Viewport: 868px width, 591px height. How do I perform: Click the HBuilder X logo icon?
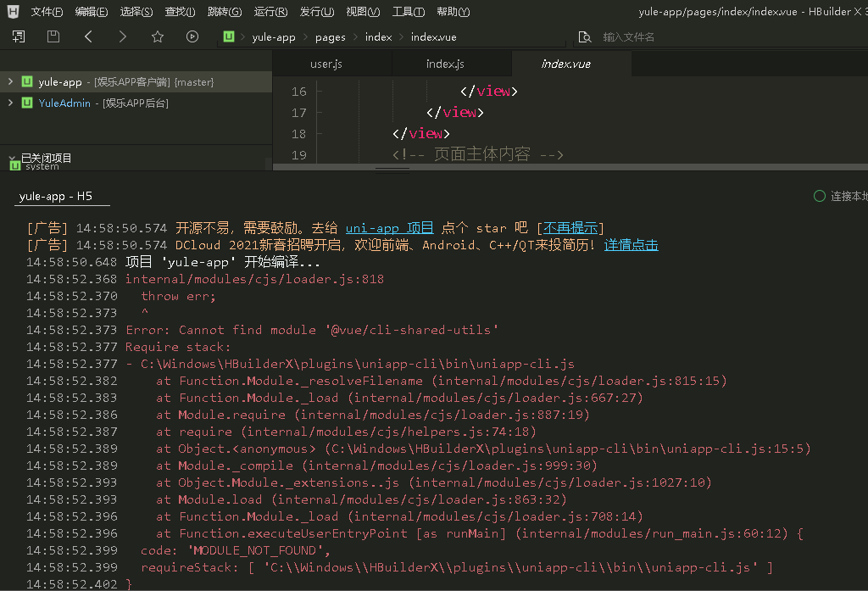(x=13, y=12)
